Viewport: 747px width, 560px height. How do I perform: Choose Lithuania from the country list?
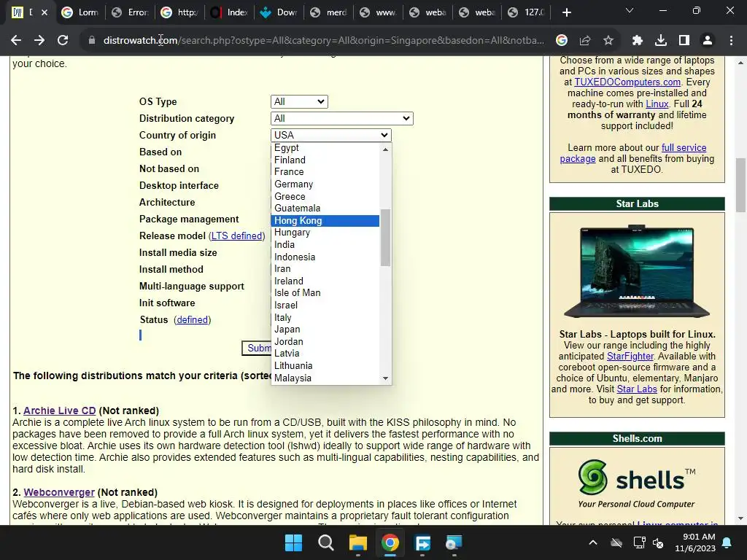pos(325,366)
